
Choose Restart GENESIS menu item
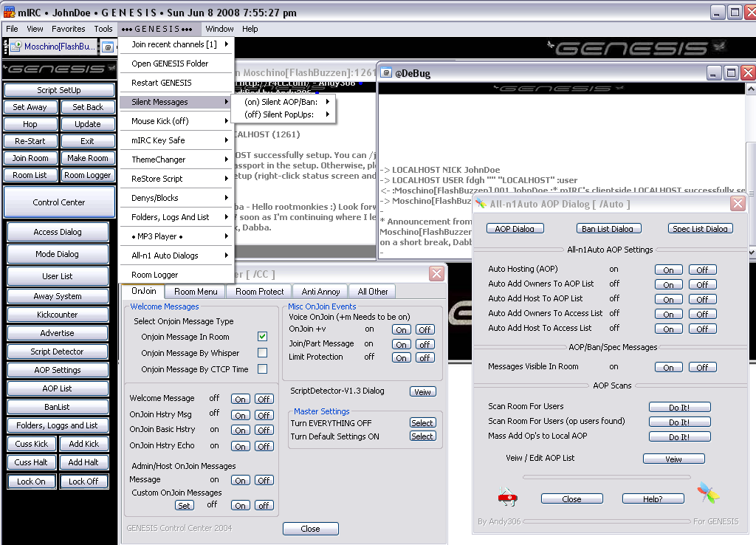point(176,83)
